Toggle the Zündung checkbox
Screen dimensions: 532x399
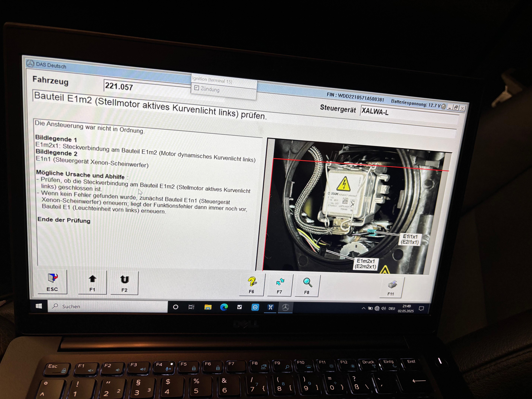(197, 88)
